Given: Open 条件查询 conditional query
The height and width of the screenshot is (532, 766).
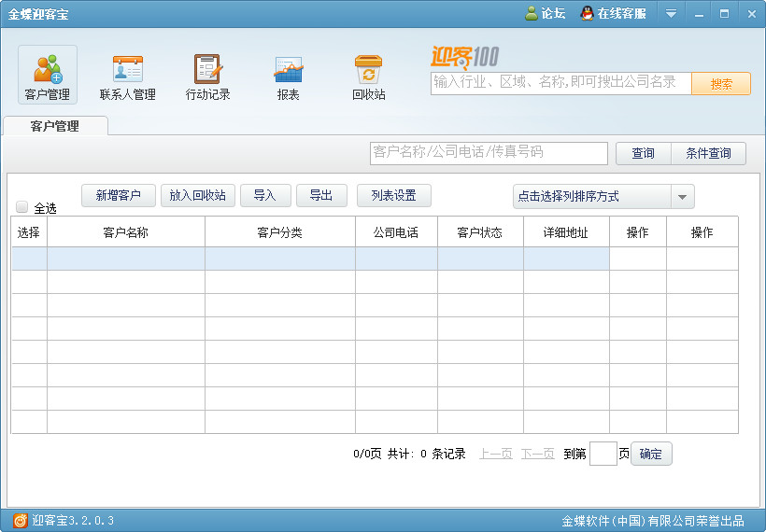Looking at the screenshot, I should coord(708,153).
